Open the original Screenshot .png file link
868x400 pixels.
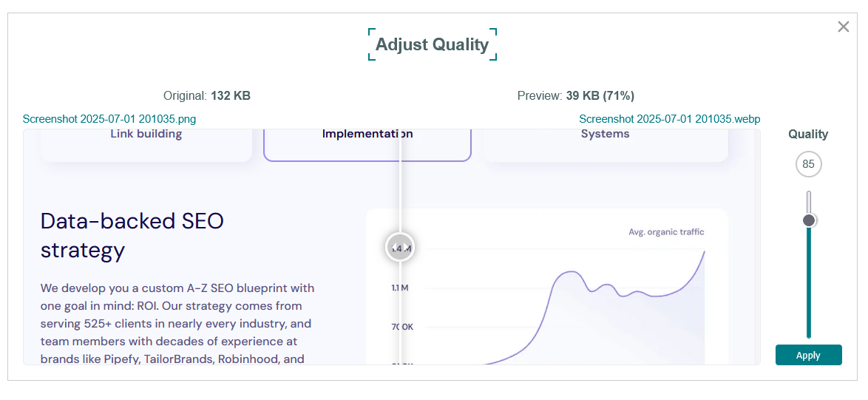[109, 119]
